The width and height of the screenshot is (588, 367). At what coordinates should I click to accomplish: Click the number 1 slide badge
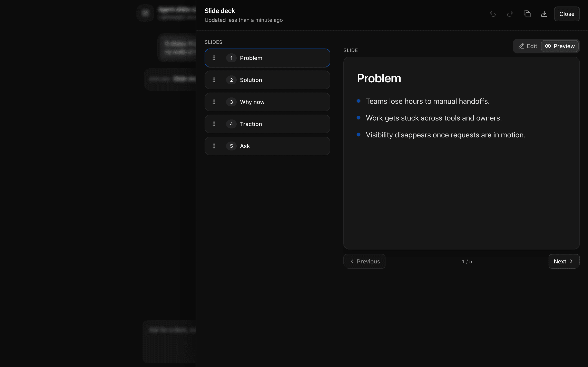(x=231, y=58)
